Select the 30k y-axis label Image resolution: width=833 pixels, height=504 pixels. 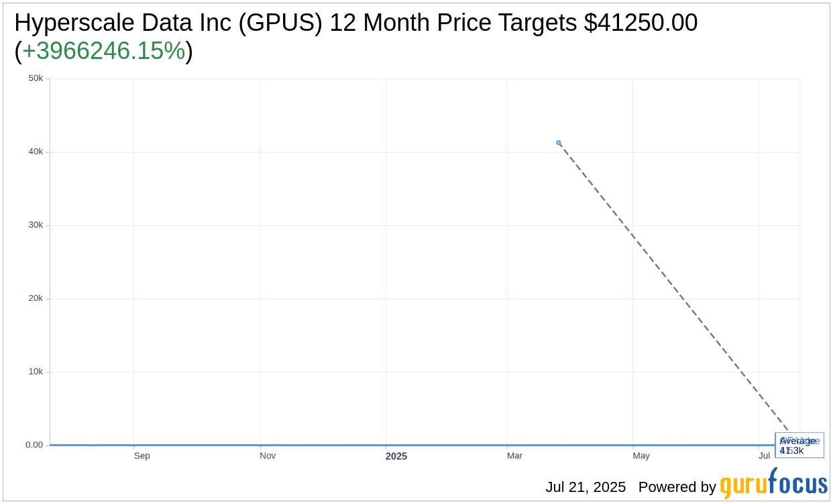tap(36, 225)
